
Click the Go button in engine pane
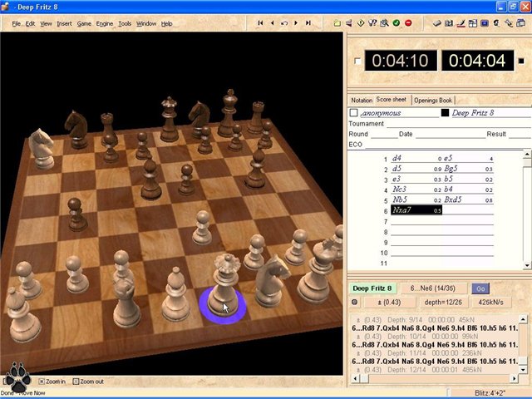pyautogui.click(x=480, y=288)
